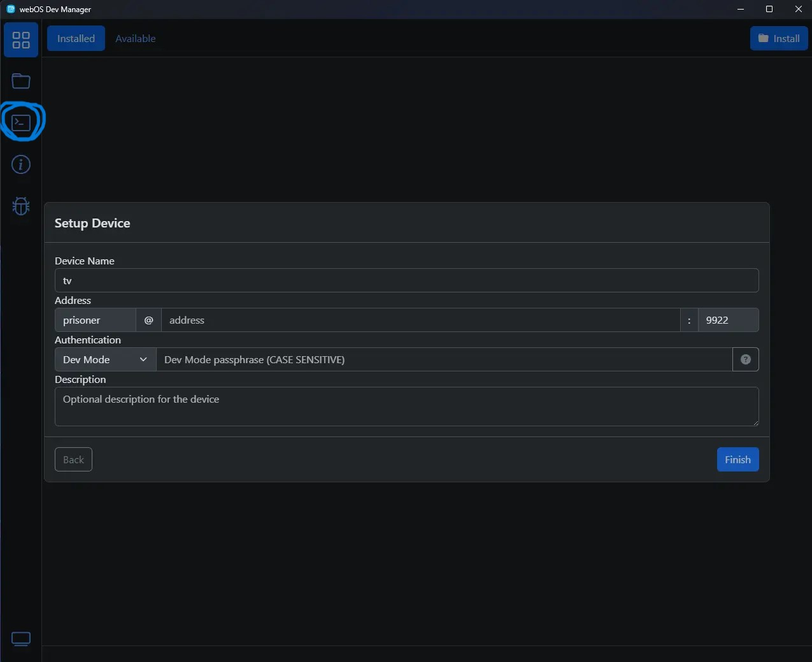Focus the address host field
812x662 pixels.
[420, 320]
